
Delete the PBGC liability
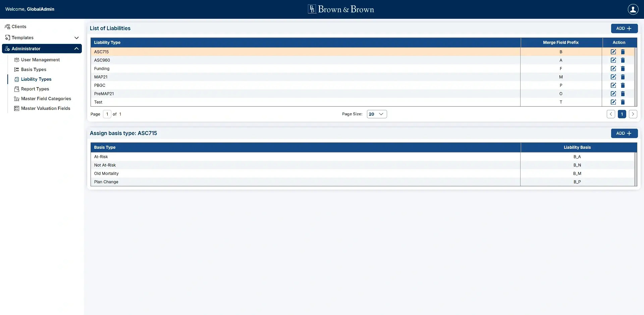pyautogui.click(x=623, y=85)
